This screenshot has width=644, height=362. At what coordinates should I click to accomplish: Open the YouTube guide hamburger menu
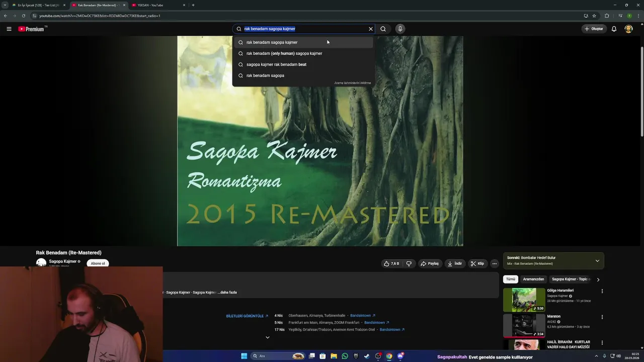click(x=9, y=29)
